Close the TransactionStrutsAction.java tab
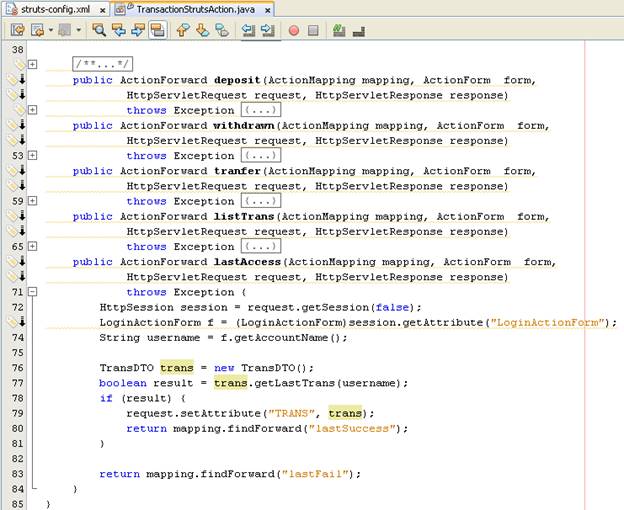 (268, 11)
